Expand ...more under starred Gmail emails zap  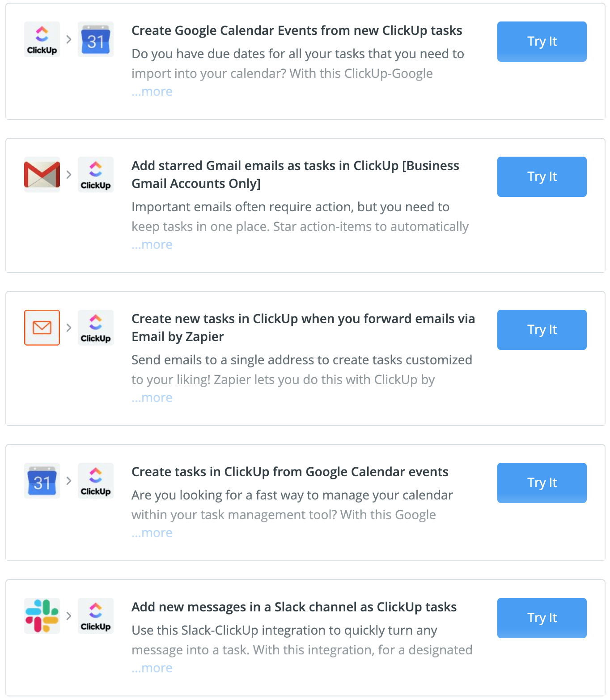pos(152,245)
